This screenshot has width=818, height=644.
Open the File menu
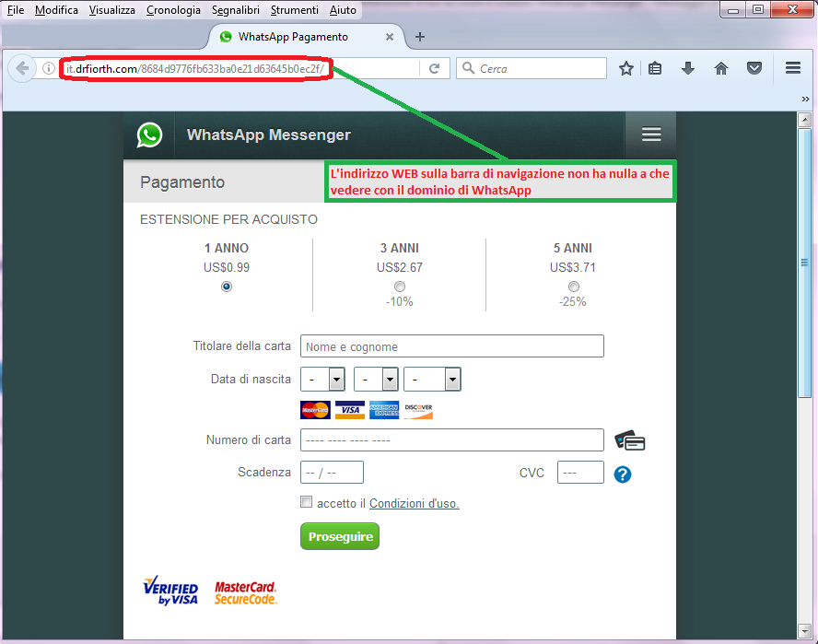[x=15, y=10]
